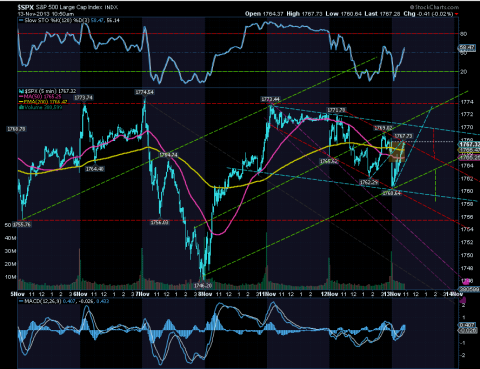Click the 1764.46 price label
The width and height of the screenshot is (480, 369).
tap(95, 169)
